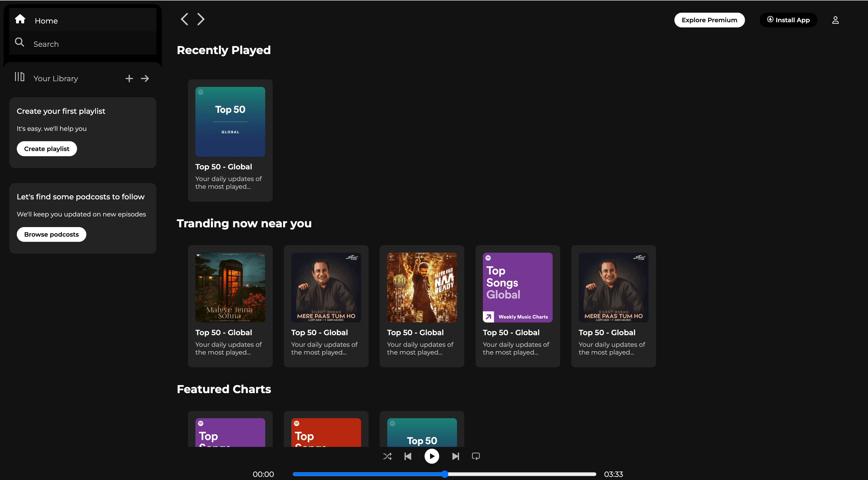Click the Explore Premium button
This screenshot has width=868, height=480.
(x=709, y=20)
